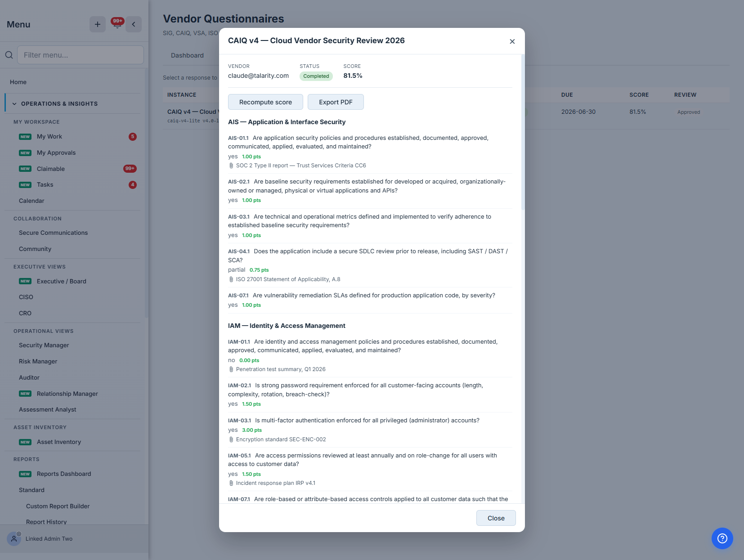Click the search magnifier icon beside Filter menu

click(x=9, y=55)
